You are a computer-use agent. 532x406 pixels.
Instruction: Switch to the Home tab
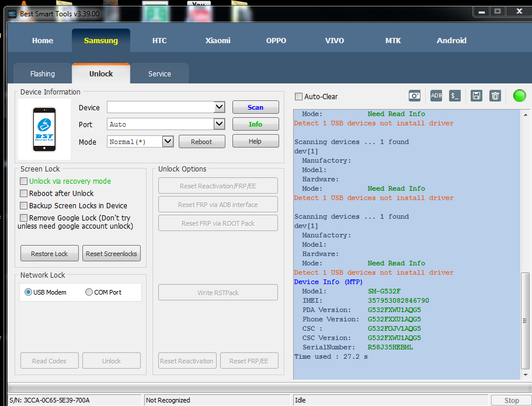click(x=43, y=41)
